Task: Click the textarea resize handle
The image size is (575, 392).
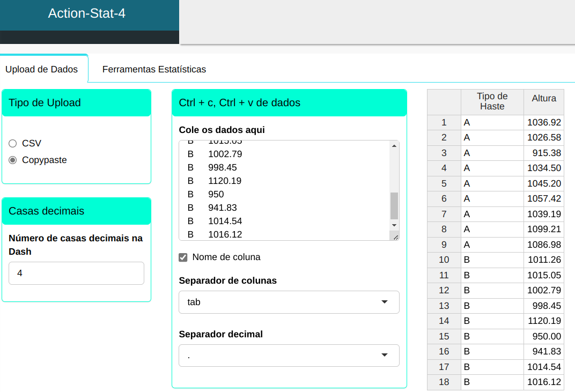Action: point(395,236)
